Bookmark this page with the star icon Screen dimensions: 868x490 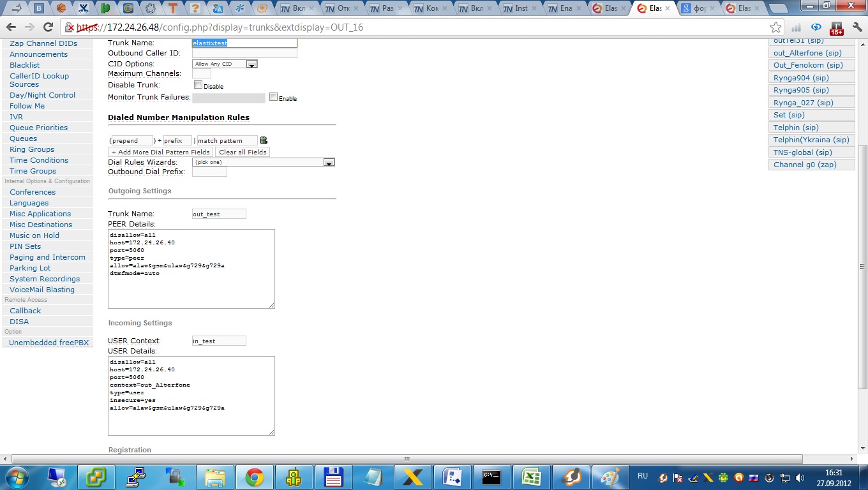click(x=775, y=27)
